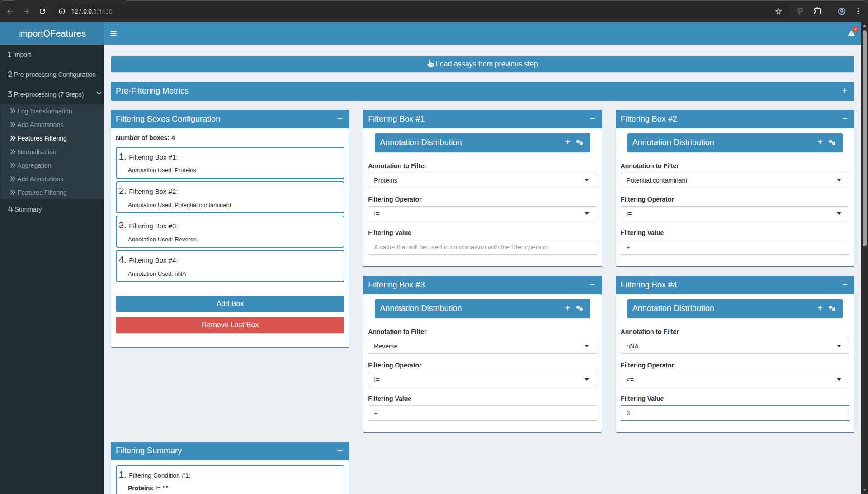Expand Annotation Distribution plus in Filtering Box #2
Viewport: 868px width, 494px height.
coord(820,142)
